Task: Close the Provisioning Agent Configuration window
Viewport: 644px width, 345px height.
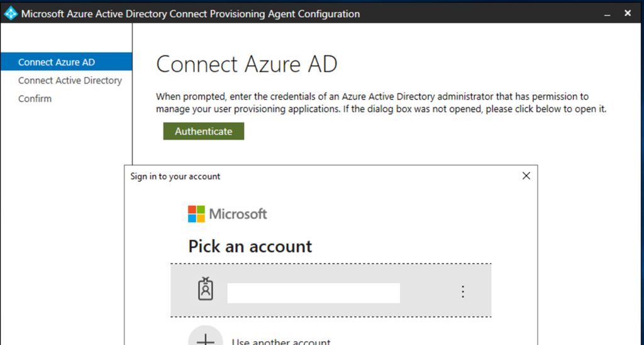Action: pos(628,13)
